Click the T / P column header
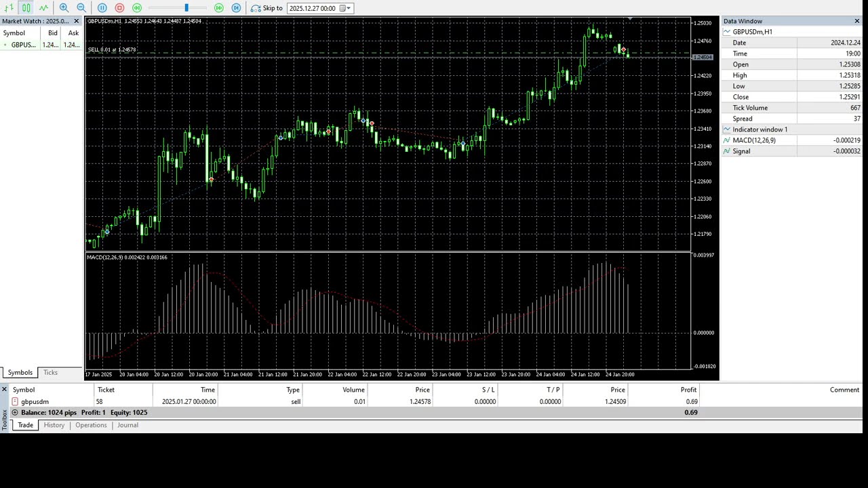Viewport: 868px width, 488px height. click(531, 390)
